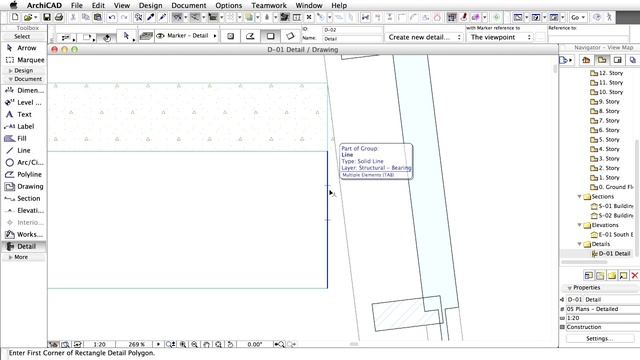Viewport: 640px width, 360px height.
Task: Select the E-01 South Elevation view
Action: coord(612,235)
